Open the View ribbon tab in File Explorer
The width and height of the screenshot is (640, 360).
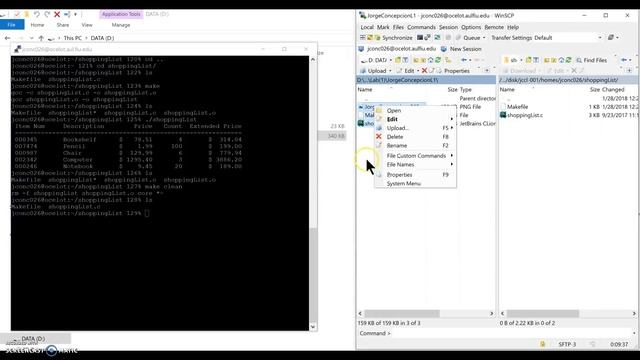coord(87,25)
